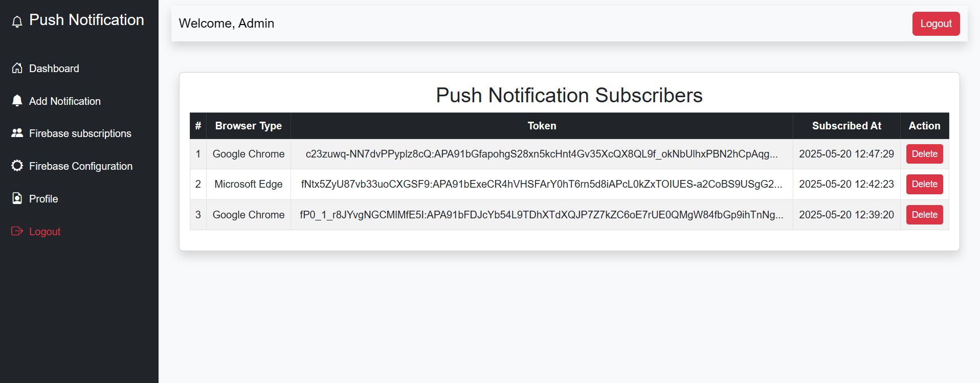Open the Profile page

click(x=43, y=199)
